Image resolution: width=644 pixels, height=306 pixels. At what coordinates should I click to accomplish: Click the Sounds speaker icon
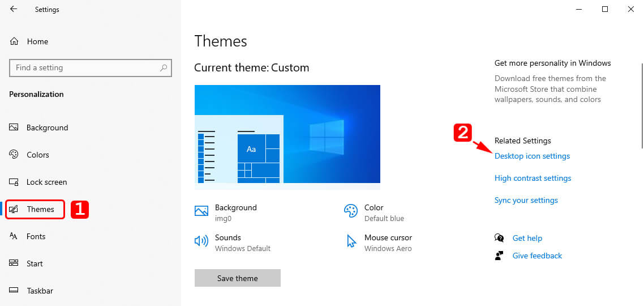tap(201, 241)
